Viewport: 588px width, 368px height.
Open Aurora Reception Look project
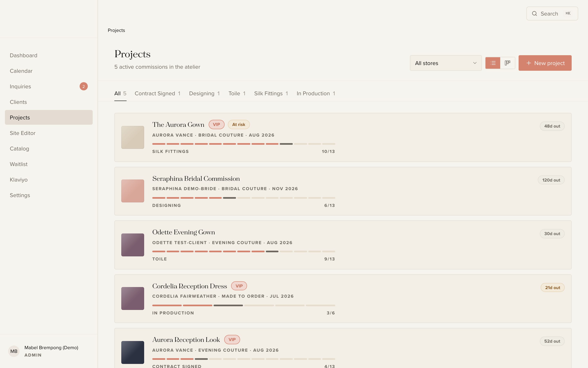point(186,340)
